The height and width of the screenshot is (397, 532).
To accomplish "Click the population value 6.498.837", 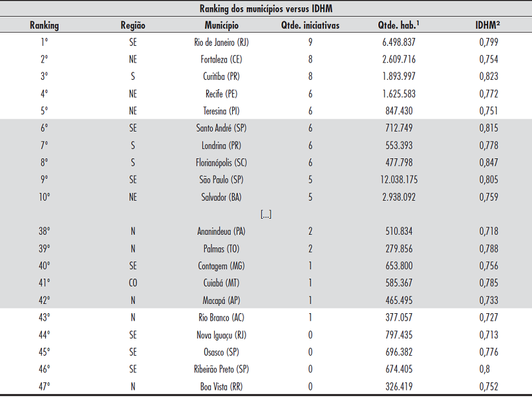I will coord(398,42).
